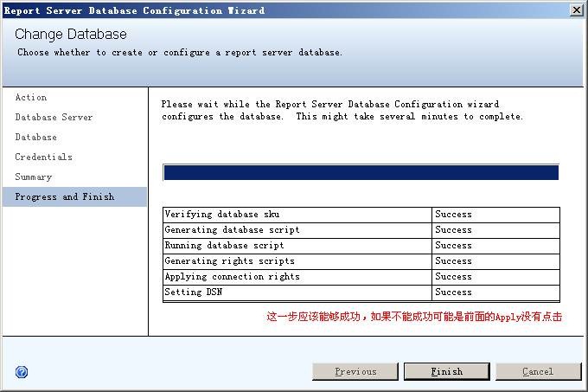The image size is (588, 392).
Task: Click the Generating rights scripts row
Action: point(229,261)
